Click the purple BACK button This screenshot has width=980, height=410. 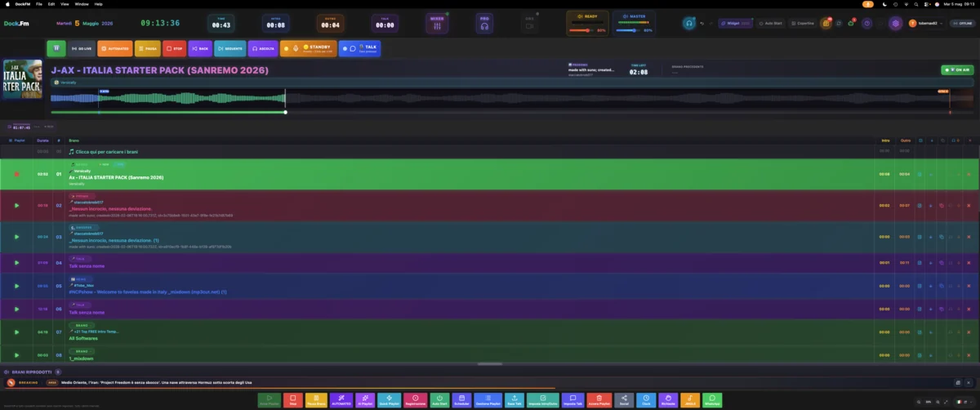pyautogui.click(x=200, y=49)
